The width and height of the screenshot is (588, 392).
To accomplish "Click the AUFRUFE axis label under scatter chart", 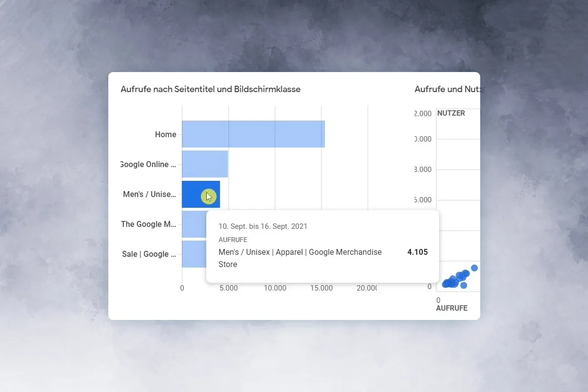I will click(x=452, y=308).
